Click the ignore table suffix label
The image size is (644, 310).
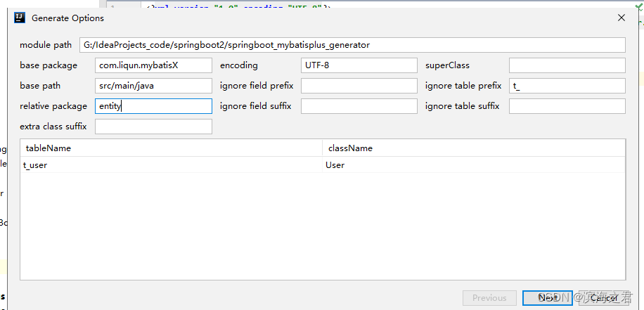click(x=463, y=106)
